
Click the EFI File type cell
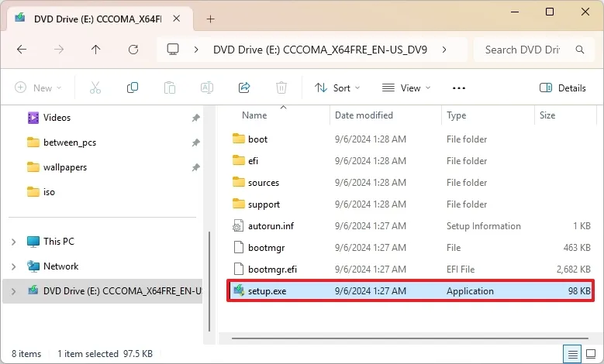pos(461,270)
